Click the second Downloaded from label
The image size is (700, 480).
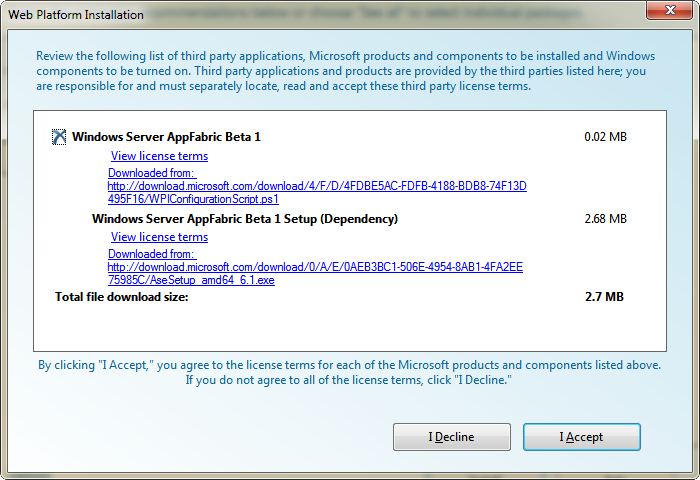point(152,254)
